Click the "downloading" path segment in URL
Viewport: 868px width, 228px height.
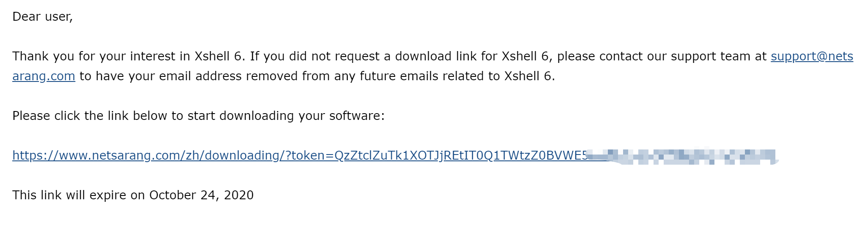tap(242, 155)
